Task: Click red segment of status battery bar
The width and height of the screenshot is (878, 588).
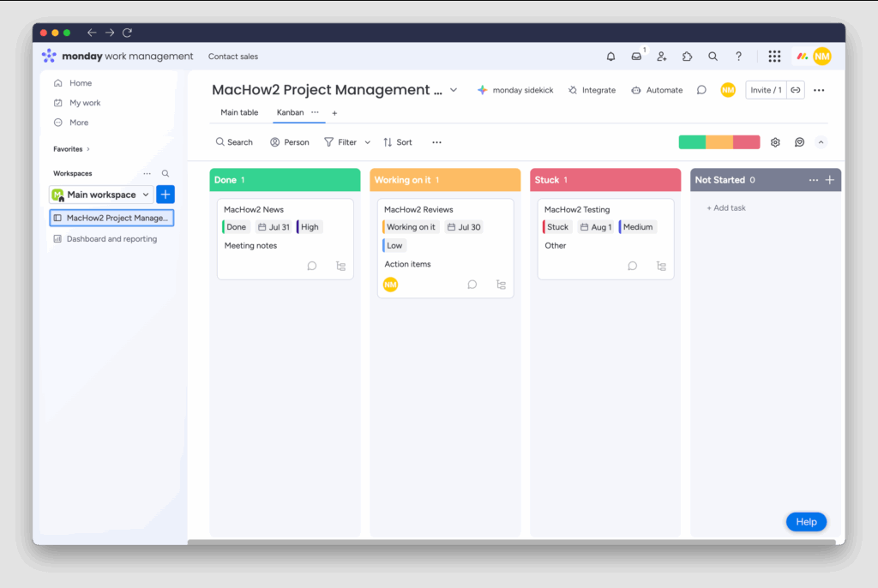Action: pos(747,142)
